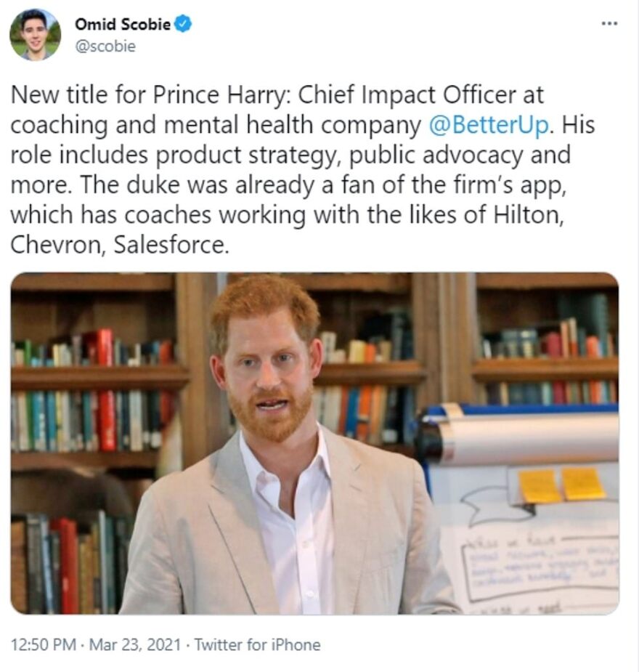Click the display name Omid Scobie
639x672 pixels.
(x=122, y=24)
